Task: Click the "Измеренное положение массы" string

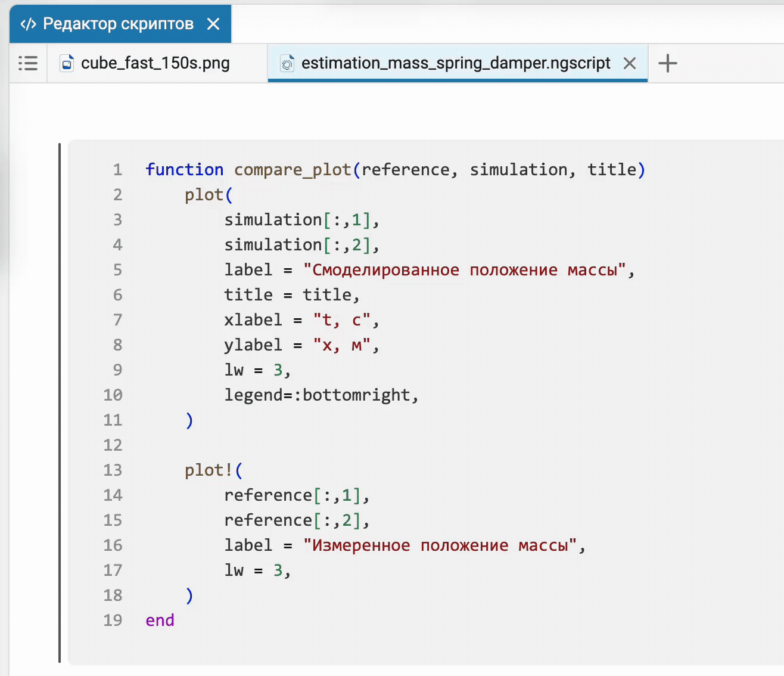Action: pos(440,545)
